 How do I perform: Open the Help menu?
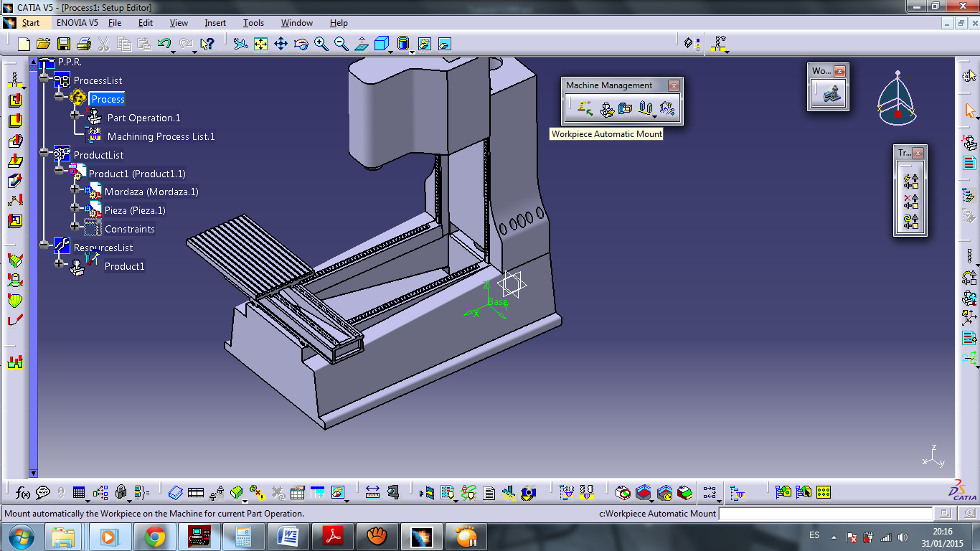(339, 23)
